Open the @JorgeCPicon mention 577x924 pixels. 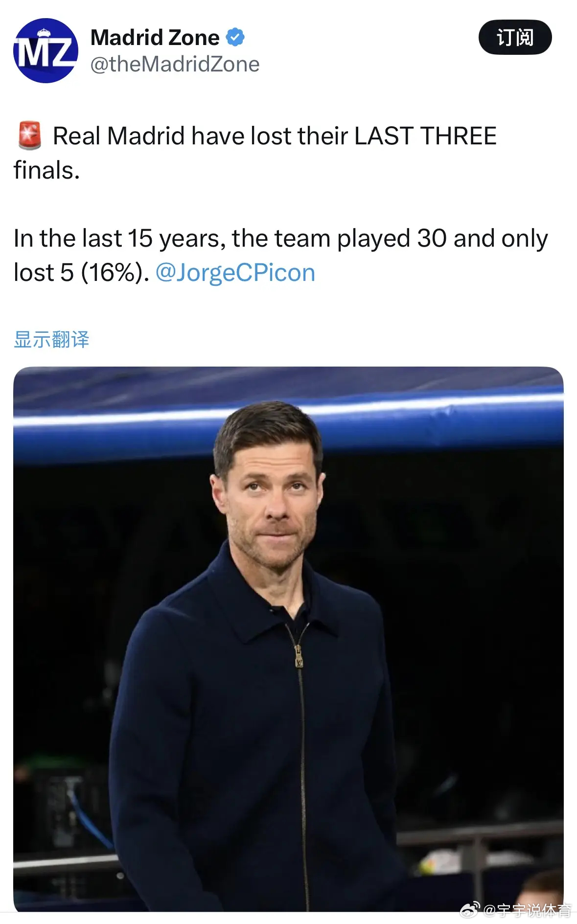click(x=235, y=273)
